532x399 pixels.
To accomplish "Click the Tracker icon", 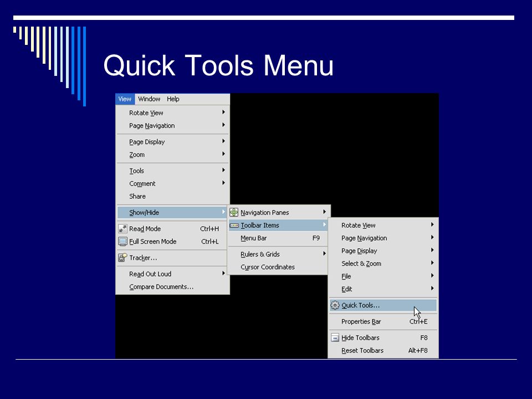I will coord(122,258).
